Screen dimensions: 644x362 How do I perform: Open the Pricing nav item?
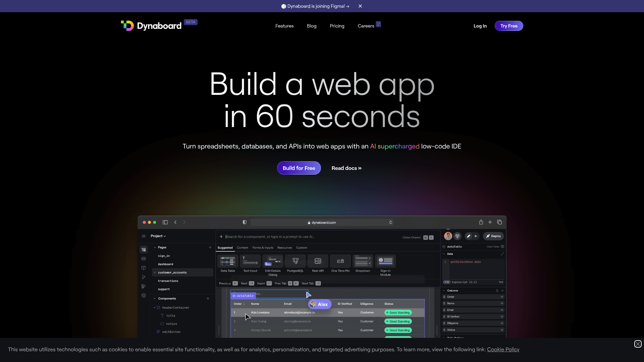337,26
